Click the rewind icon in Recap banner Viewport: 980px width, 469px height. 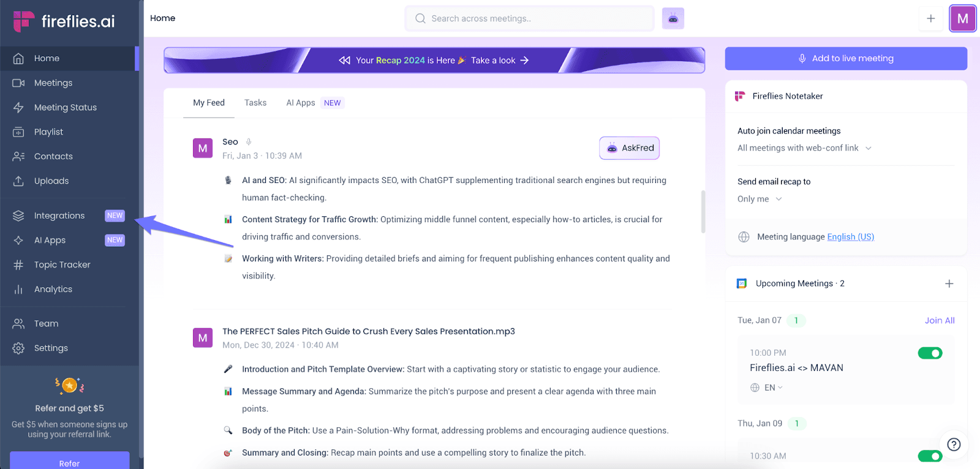tap(344, 60)
